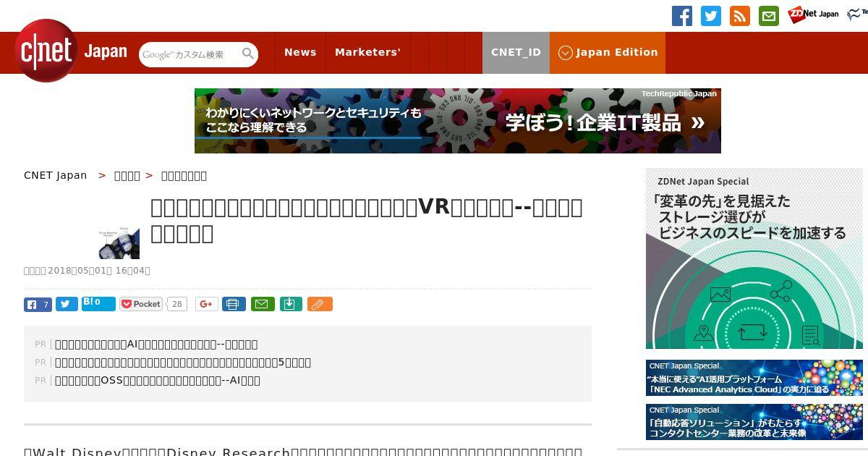This screenshot has width=868, height=456.
Task: Open the second breadcrumb link
Action: [127, 175]
